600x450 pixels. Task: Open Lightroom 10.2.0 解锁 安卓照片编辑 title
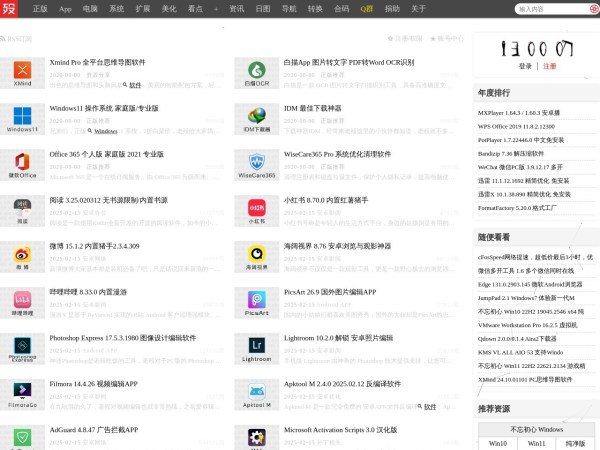tap(339, 338)
